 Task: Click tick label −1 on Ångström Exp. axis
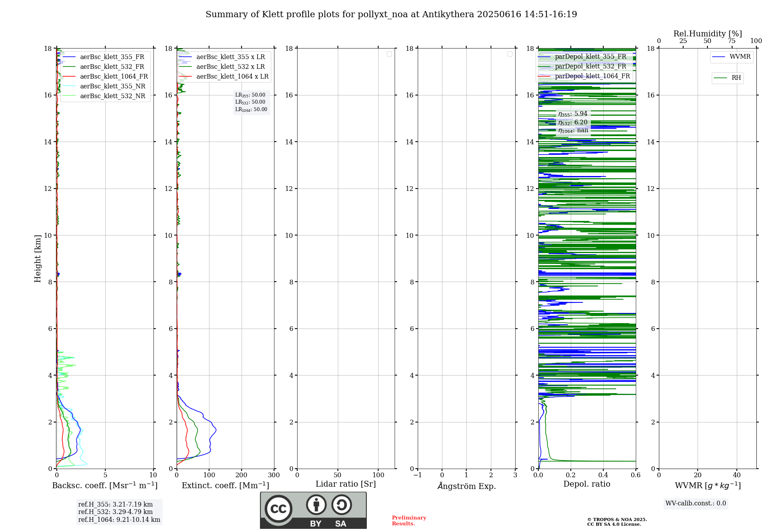(x=417, y=475)
